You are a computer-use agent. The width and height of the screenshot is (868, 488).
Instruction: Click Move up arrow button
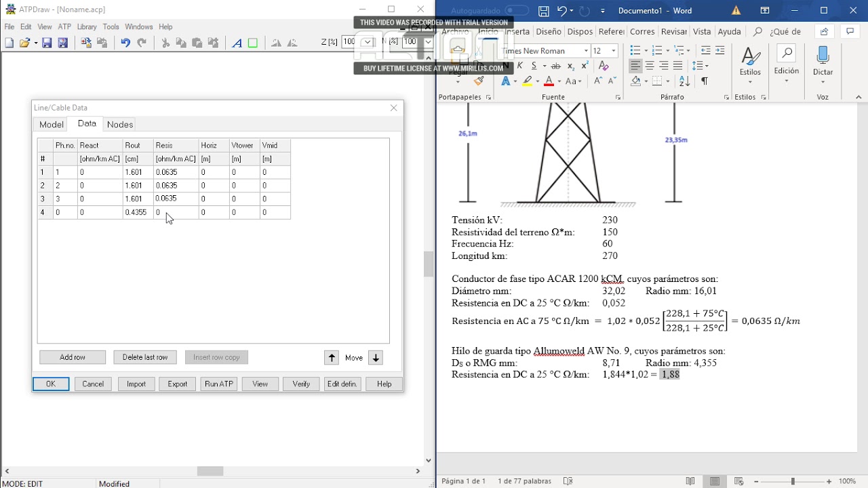tap(332, 358)
